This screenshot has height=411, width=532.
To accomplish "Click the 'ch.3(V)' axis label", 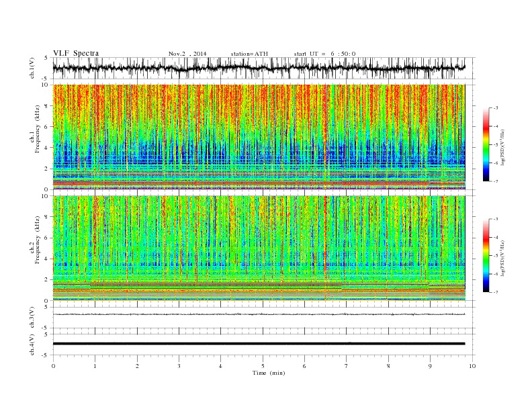I will [x=32, y=318].
